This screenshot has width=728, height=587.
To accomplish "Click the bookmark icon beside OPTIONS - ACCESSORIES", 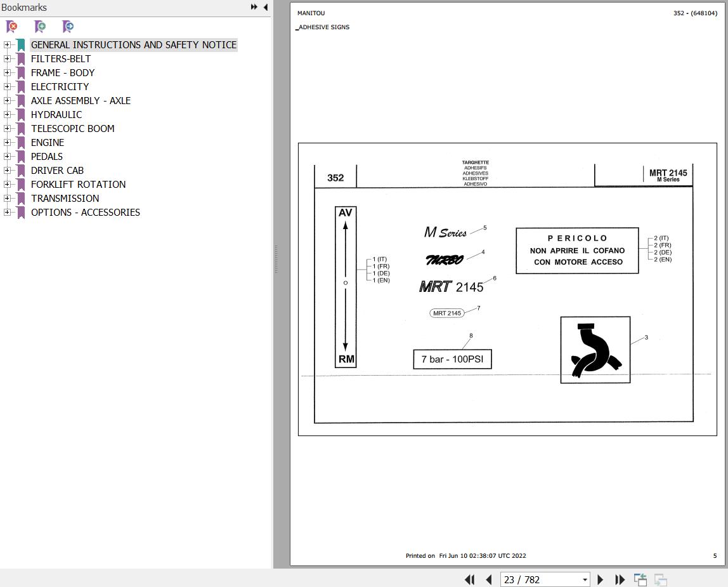I will coord(21,213).
